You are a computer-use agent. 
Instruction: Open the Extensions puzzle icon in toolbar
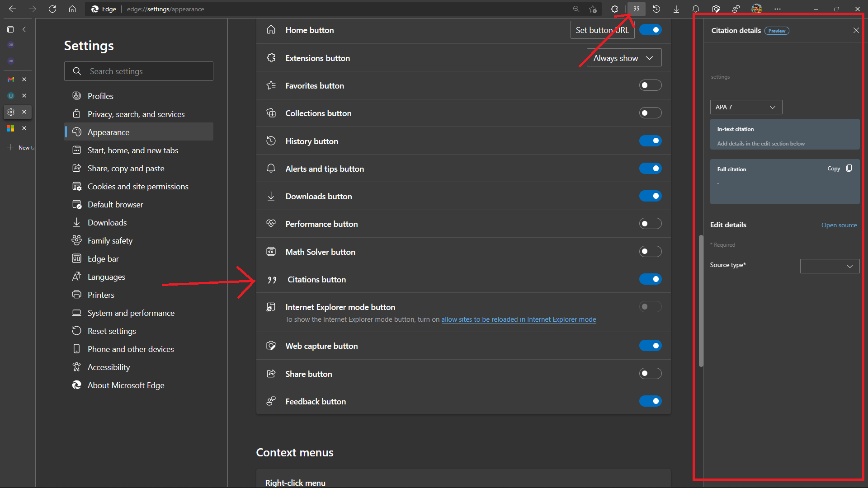pos(614,9)
